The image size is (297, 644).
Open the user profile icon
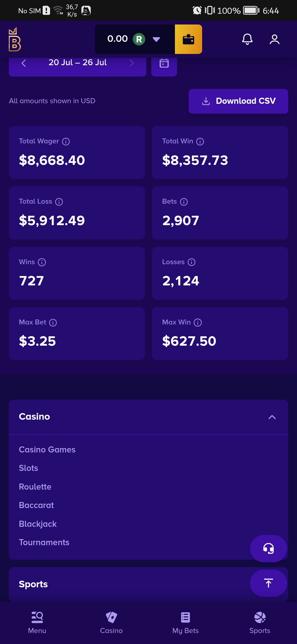(274, 39)
